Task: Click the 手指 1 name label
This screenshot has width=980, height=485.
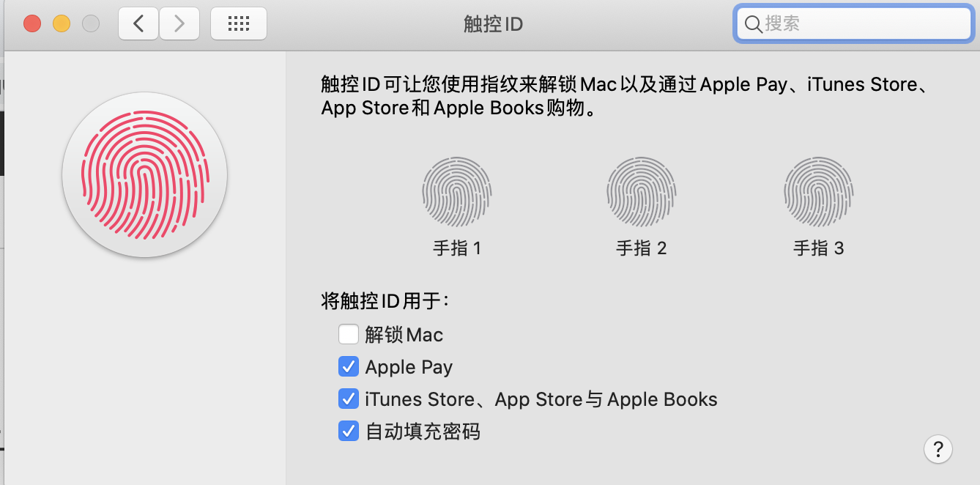Action: (456, 248)
